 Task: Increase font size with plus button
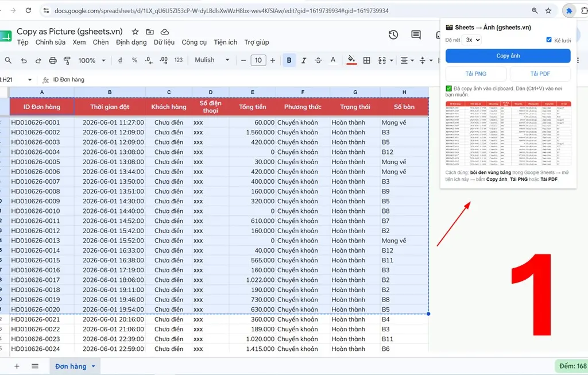(273, 60)
